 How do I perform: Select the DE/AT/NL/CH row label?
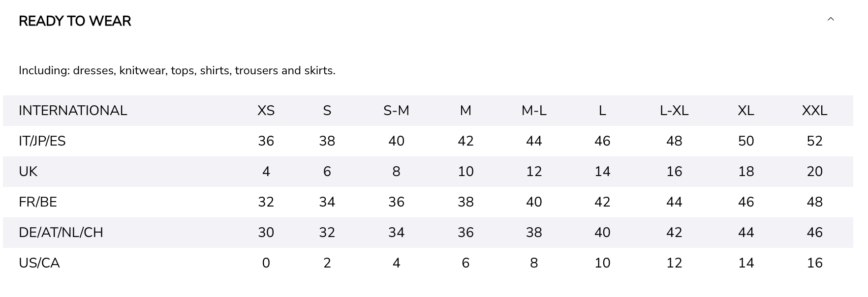[x=61, y=233]
